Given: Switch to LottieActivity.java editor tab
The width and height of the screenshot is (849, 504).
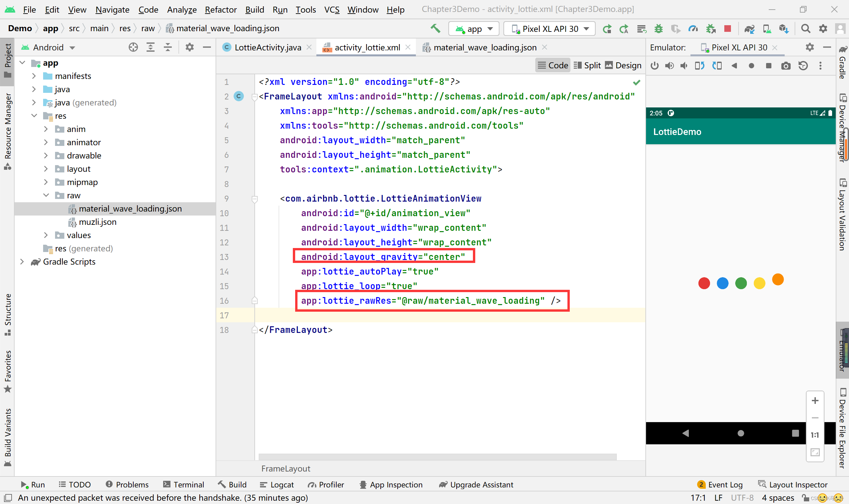Looking at the screenshot, I should coord(267,47).
